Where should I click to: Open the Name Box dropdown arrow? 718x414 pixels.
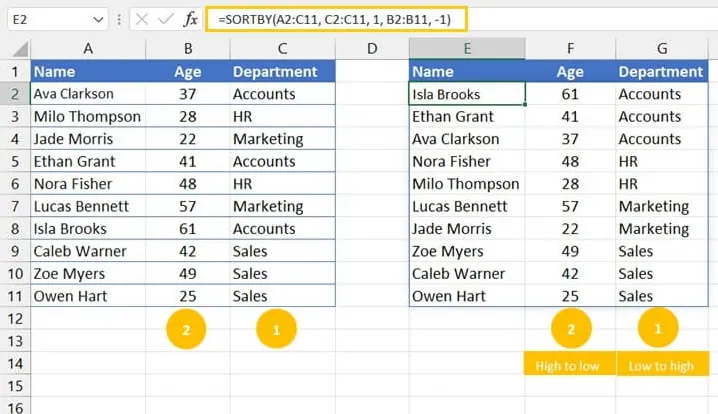pyautogui.click(x=98, y=20)
